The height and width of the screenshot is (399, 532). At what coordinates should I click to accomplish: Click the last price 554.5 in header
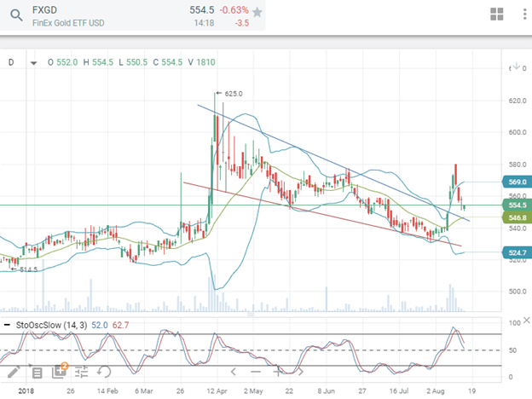pyautogui.click(x=202, y=10)
